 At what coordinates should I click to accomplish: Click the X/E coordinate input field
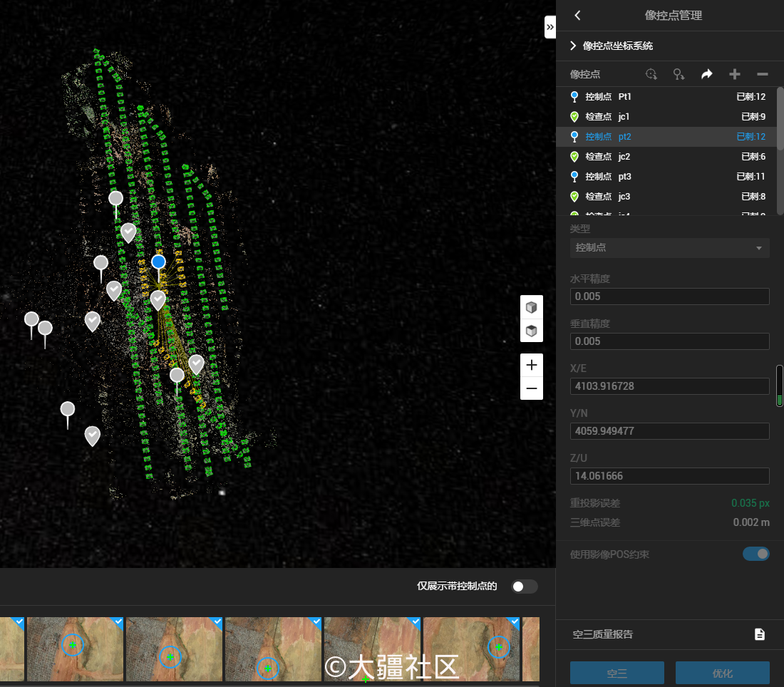pos(669,386)
